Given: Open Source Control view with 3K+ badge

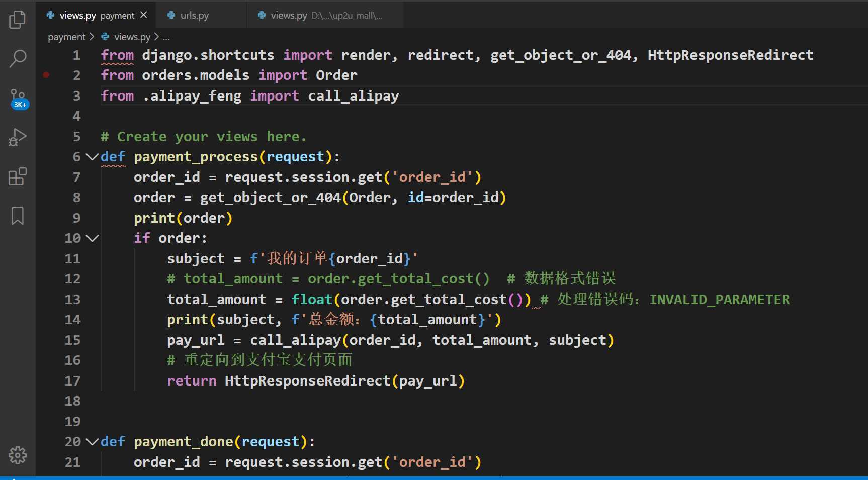Looking at the screenshot, I should click(x=19, y=99).
